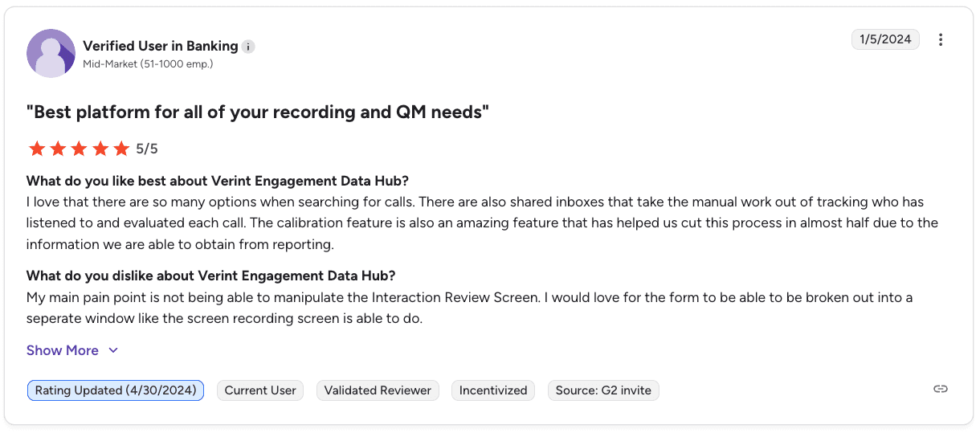Click the Current User tag

click(x=260, y=390)
